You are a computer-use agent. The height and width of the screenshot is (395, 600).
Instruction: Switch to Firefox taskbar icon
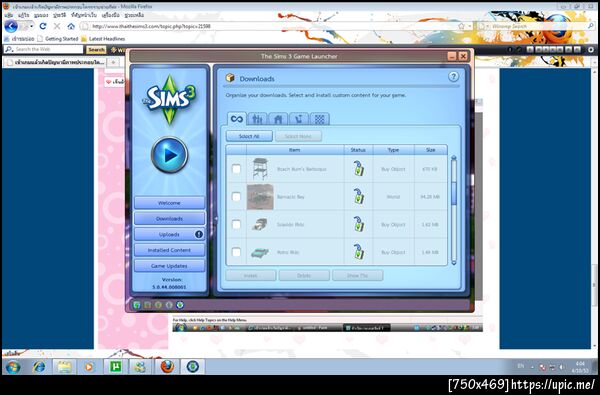(167, 367)
